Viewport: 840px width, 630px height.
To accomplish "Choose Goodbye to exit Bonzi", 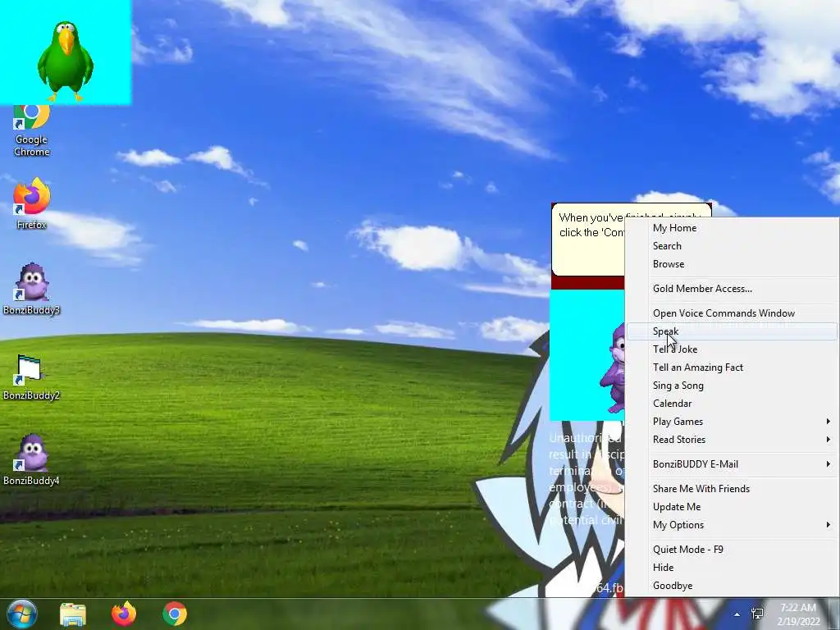I will (731, 586).
